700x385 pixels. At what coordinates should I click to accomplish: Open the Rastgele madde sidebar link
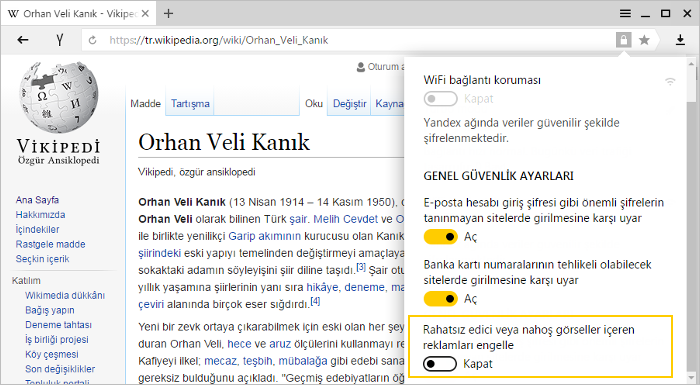[x=50, y=244]
